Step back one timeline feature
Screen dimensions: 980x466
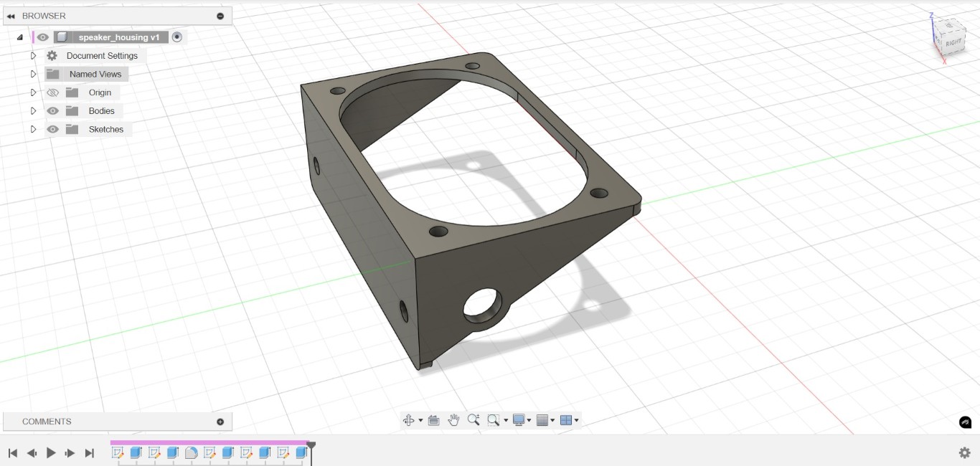pos(32,453)
